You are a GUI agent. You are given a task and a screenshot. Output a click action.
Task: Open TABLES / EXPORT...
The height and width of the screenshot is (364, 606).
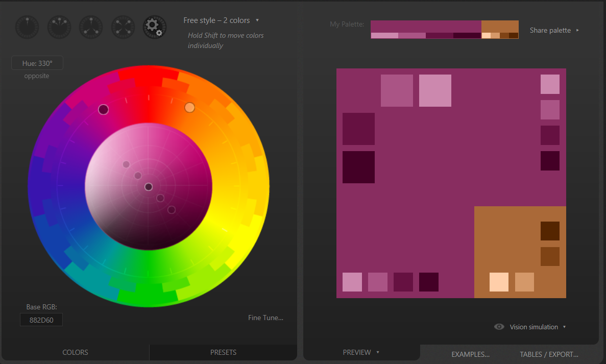click(x=549, y=354)
